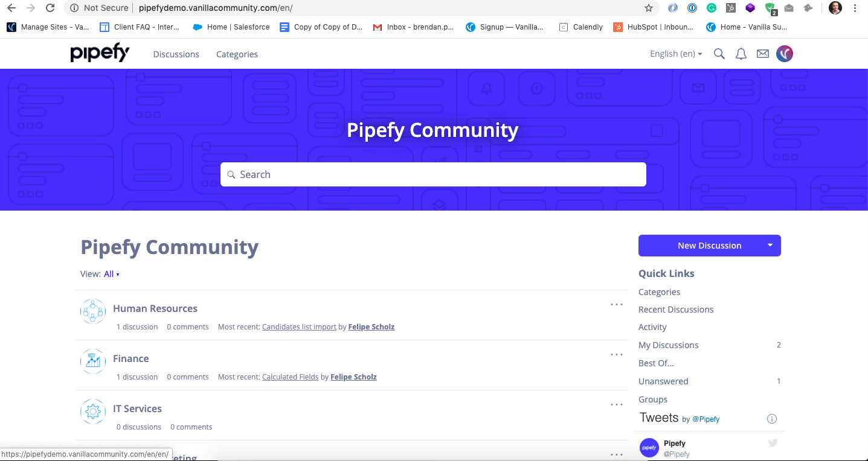
Task: Open the IT Services category link
Action: [137, 409]
